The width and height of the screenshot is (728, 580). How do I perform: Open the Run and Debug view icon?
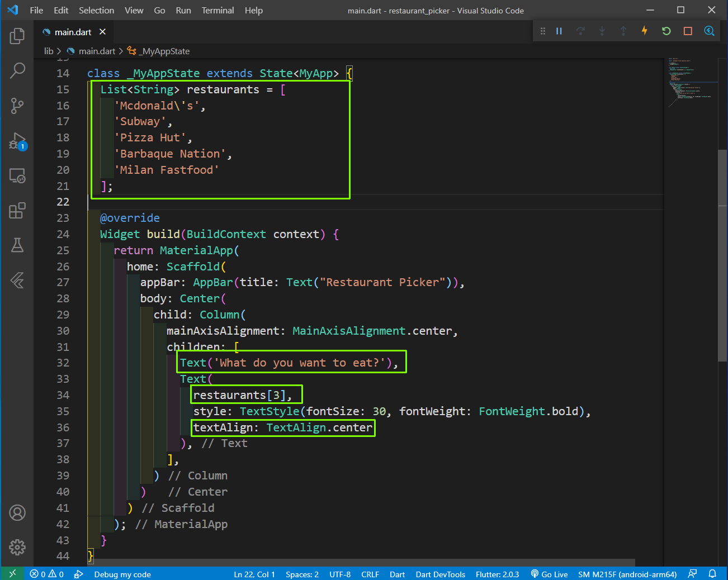[17, 141]
